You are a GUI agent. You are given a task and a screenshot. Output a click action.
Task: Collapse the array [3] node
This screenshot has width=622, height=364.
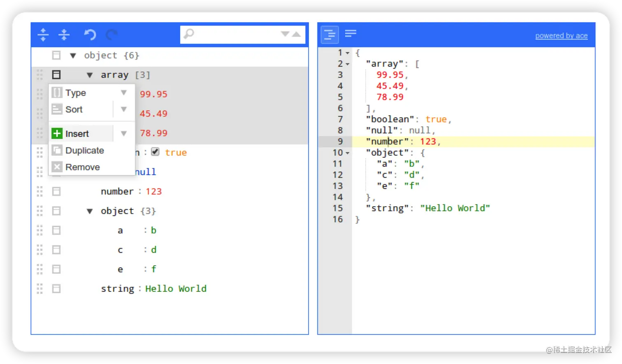[90, 75]
